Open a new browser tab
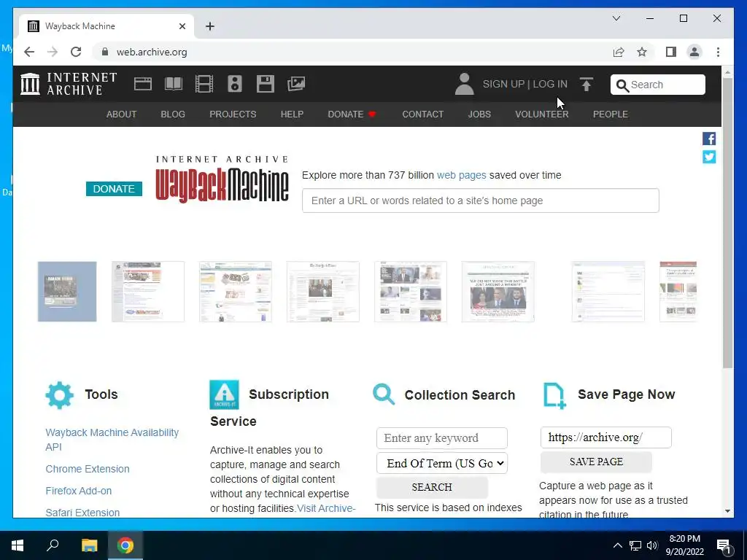Screen dimensions: 747x560 [x=210, y=26]
